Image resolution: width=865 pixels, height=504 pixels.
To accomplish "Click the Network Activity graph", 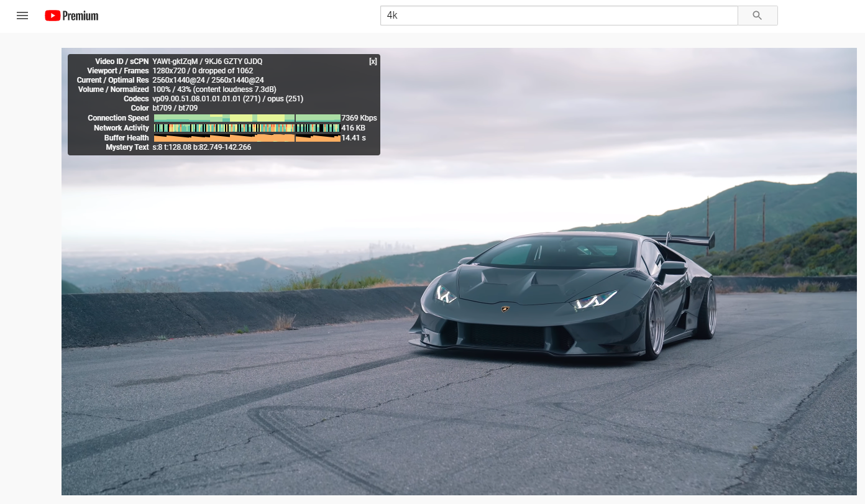I will pyautogui.click(x=247, y=128).
